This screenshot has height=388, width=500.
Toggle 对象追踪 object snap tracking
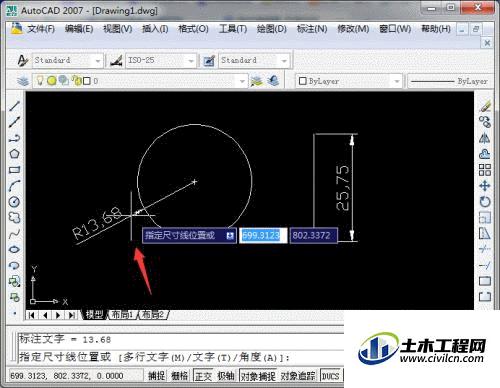tap(298, 376)
